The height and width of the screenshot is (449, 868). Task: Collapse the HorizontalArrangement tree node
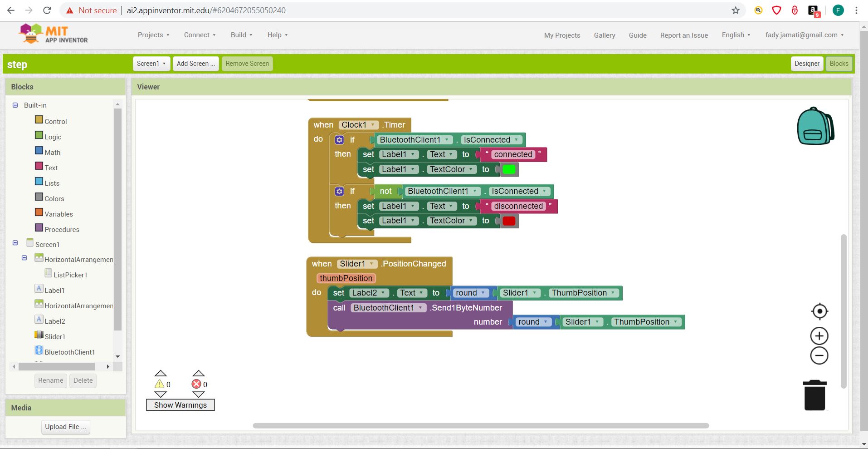[24, 258]
